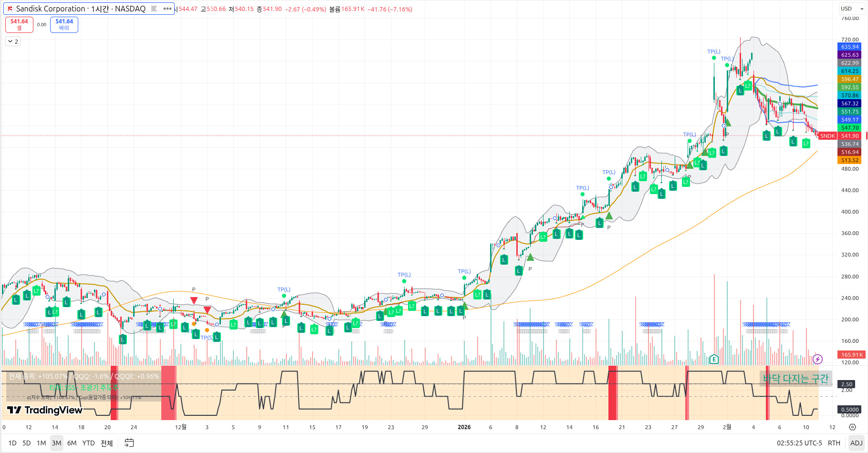Select the 1D time range
868x453 pixels.
[12, 443]
